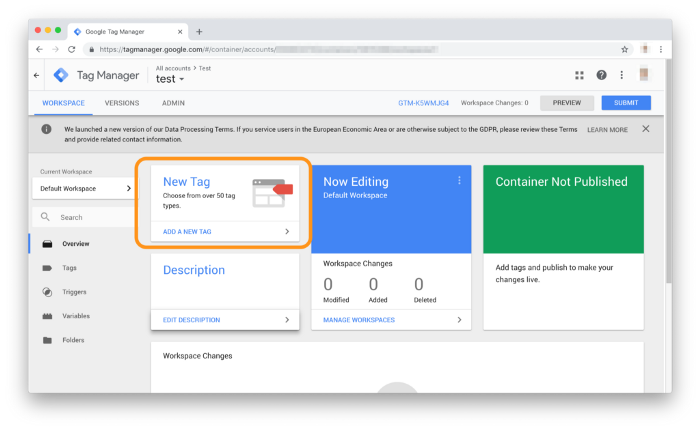Click the Folders folder icon
The image size is (700, 430).
point(47,340)
